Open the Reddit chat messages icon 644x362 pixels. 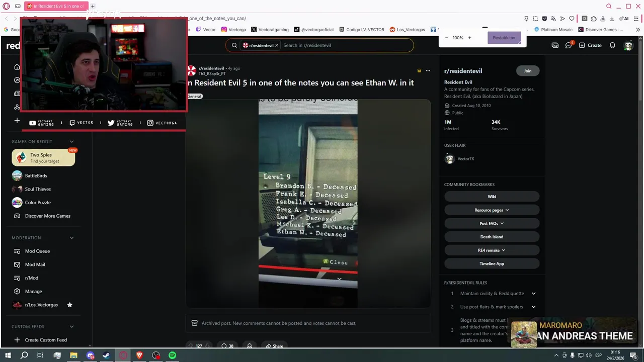569,45
